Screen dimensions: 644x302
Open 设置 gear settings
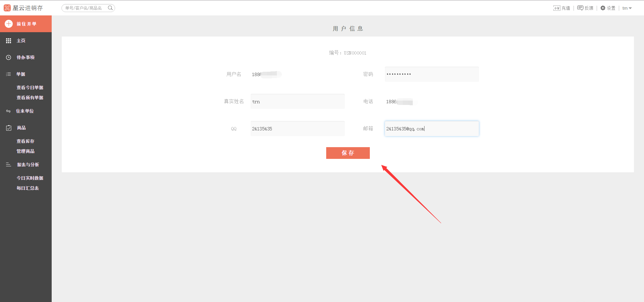coord(608,8)
